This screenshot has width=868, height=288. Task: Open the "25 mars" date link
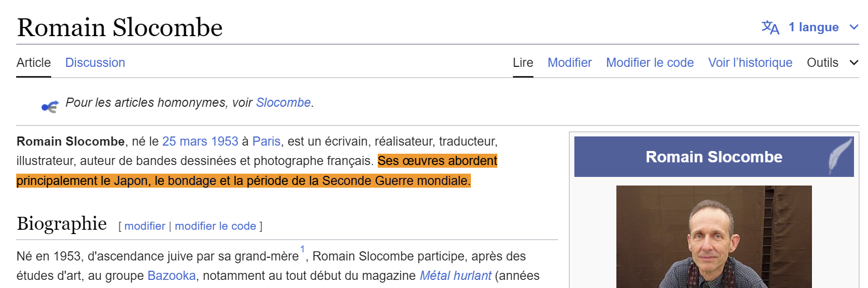coord(185,141)
